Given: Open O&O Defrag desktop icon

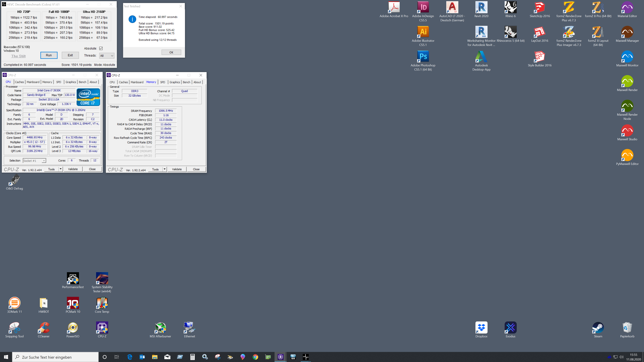Looking at the screenshot, I should (x=14, y=182).
